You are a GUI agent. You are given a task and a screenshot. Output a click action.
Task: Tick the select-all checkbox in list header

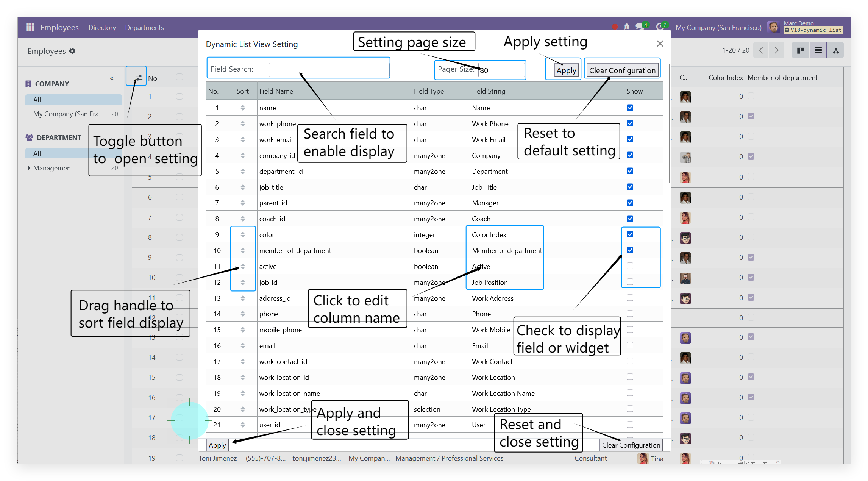point(180,77)
